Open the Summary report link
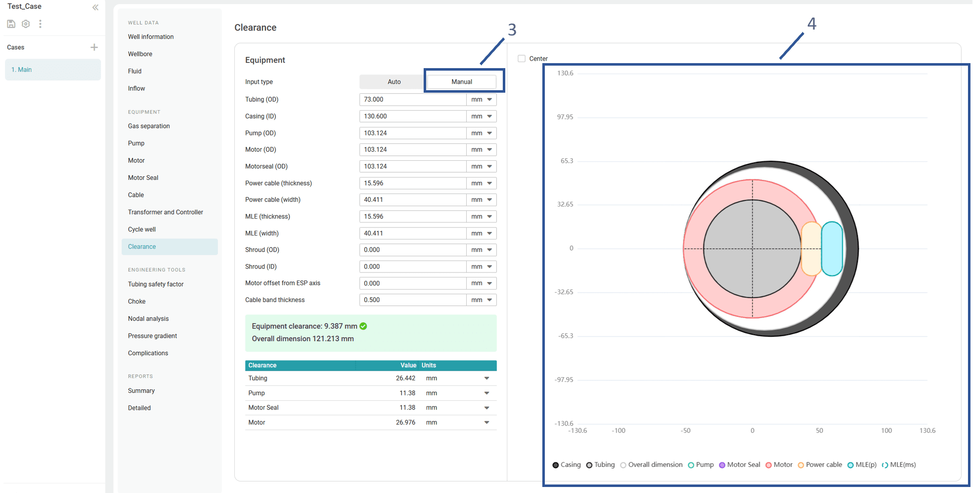980x493 pixels. coord(141,391)
